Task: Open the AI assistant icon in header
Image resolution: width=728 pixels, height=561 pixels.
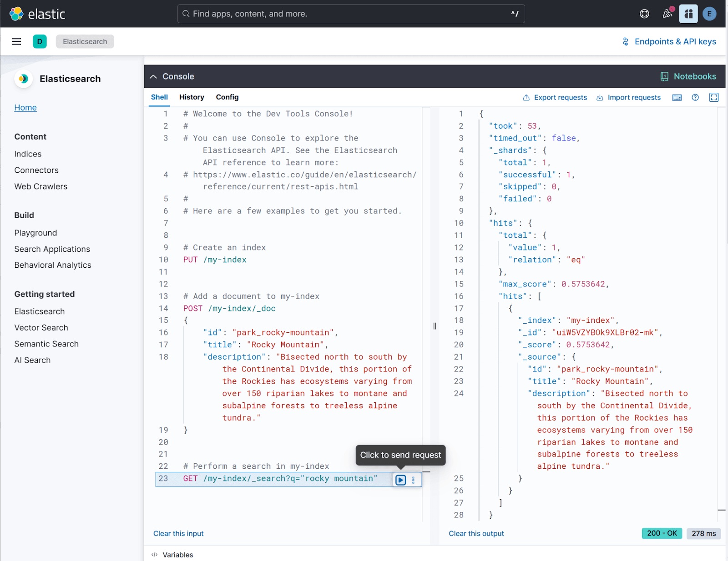Action: [688, 14]
